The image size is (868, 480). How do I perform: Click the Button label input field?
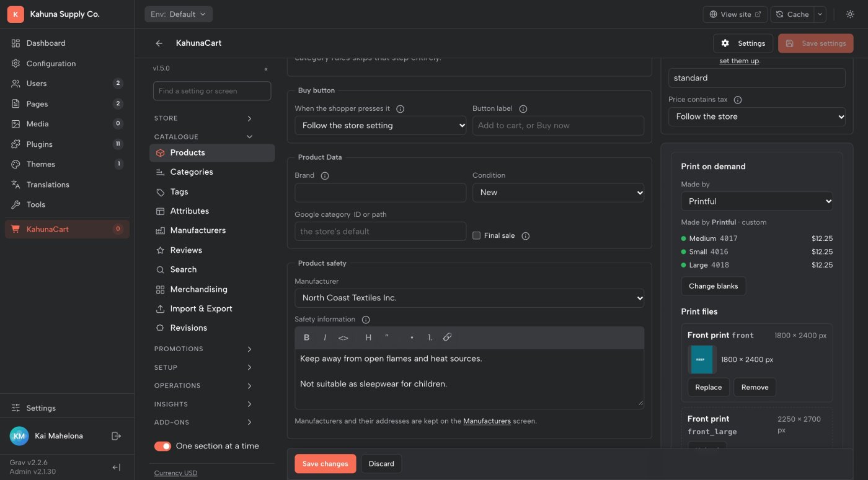coord(558,126)
